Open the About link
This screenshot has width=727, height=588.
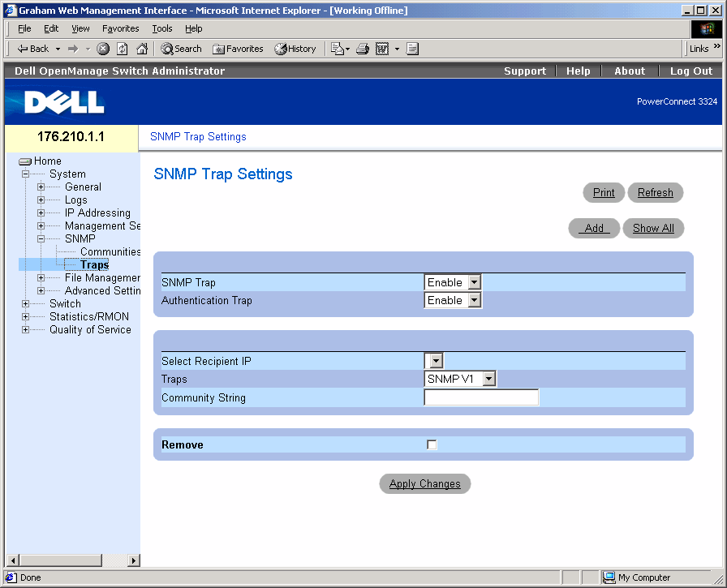pos(630,71)
